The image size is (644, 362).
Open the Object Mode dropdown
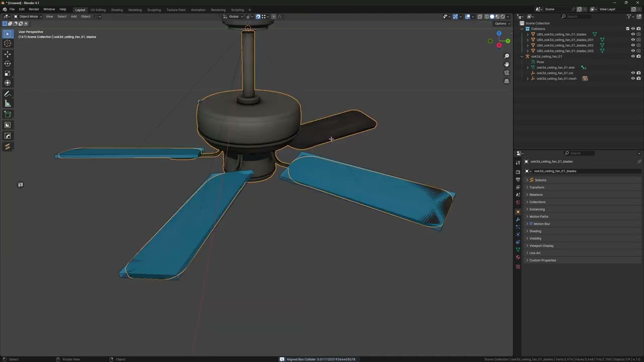point(28,17)
